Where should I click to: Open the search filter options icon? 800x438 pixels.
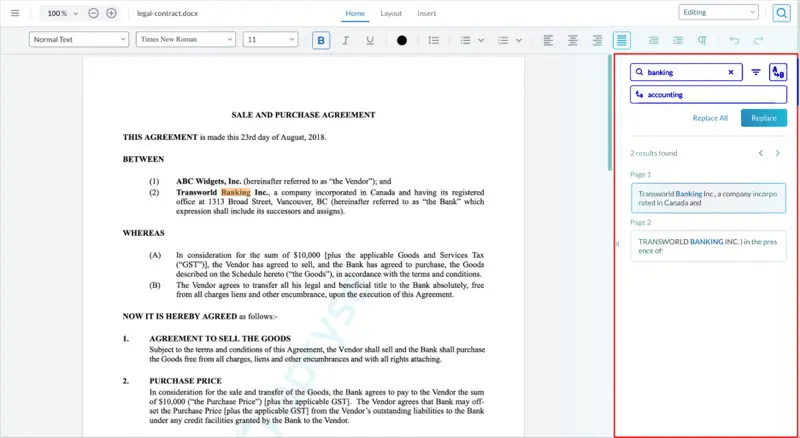pyautogui.click(x=756, y=72)
